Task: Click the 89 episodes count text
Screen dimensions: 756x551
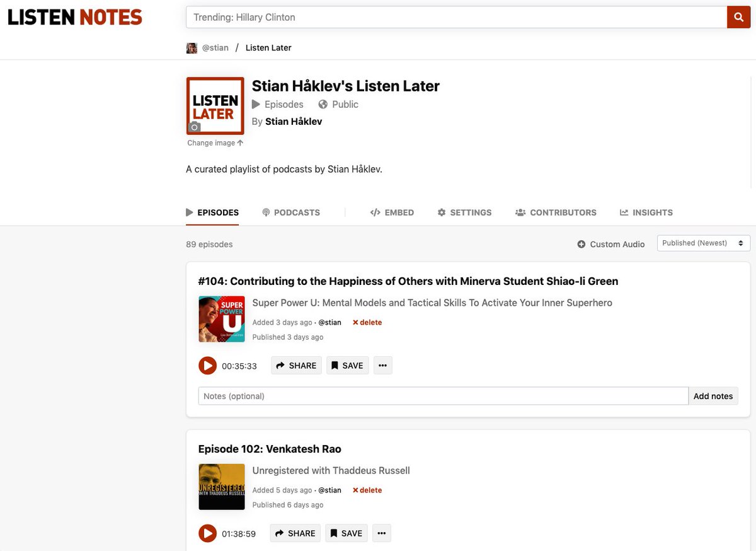Action: (x=209, y=244)
